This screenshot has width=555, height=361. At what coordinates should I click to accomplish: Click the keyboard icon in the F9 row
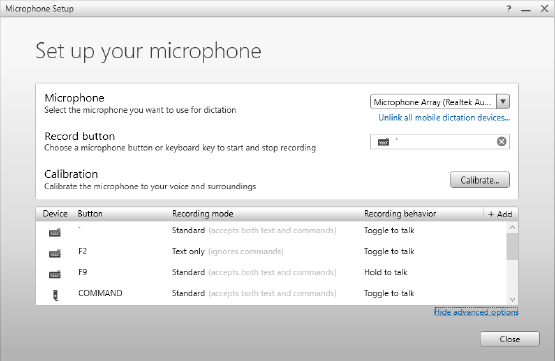coord(55,274)
